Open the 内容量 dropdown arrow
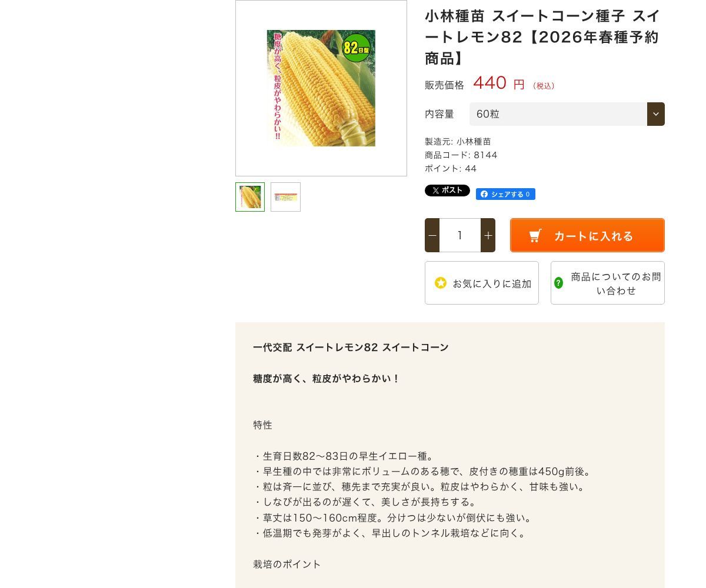 click(656, 114)
